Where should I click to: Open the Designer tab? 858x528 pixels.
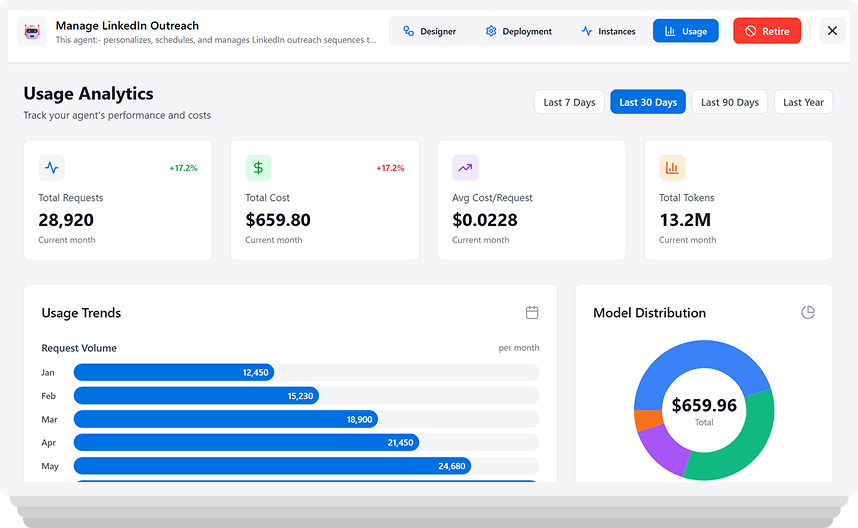click(x=429, y=31)
